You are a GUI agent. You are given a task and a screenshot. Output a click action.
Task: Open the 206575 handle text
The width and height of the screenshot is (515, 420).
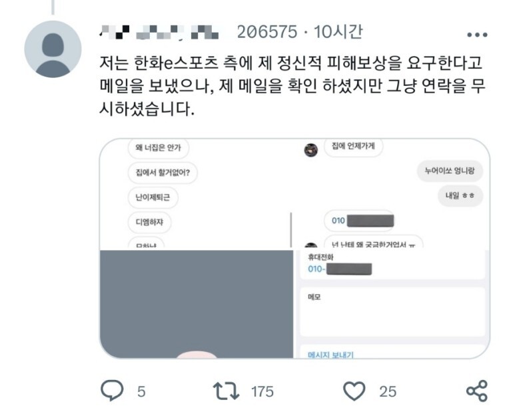coord(267,32)
